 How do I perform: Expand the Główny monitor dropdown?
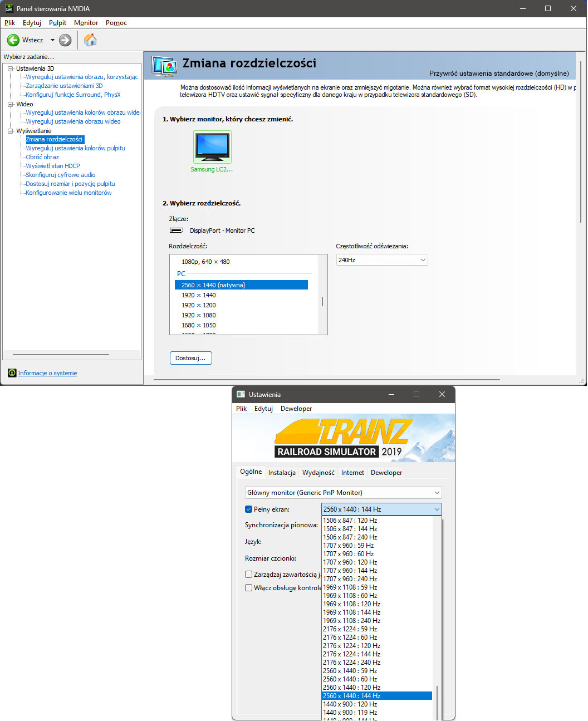pyautogui.click(x=344, y=493)
